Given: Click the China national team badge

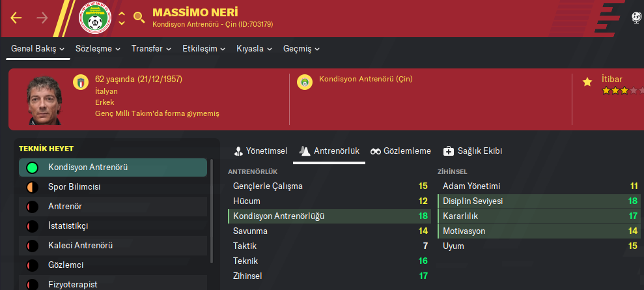Looking at the screenshot, I should 94,18.
